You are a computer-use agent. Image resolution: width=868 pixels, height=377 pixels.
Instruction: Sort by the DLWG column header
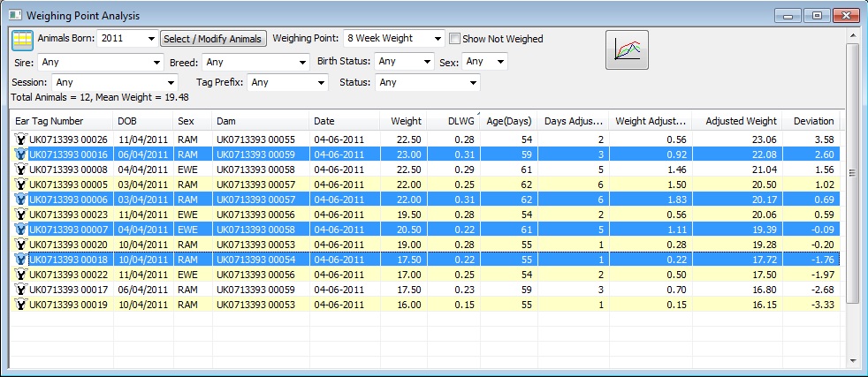pos(453,121)
